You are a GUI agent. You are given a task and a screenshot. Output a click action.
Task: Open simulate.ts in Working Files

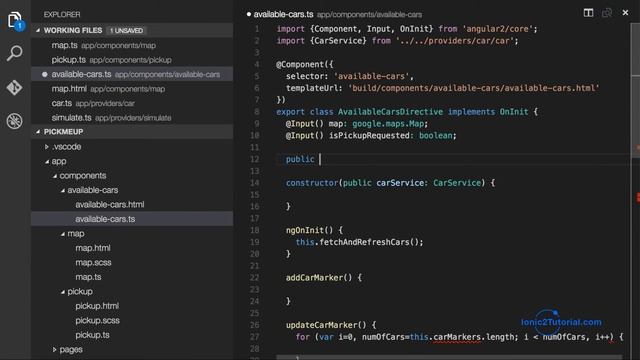(x=132, y=118)
